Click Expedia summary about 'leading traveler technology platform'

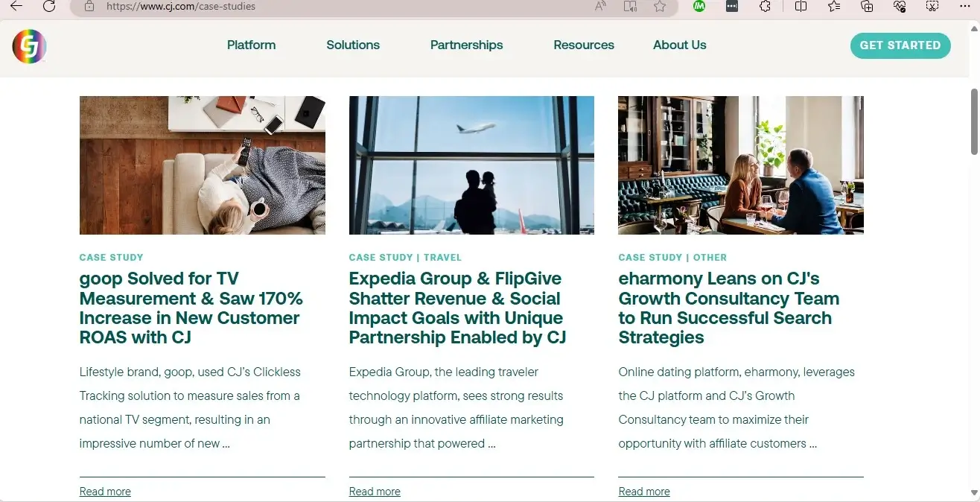[456, 407]
